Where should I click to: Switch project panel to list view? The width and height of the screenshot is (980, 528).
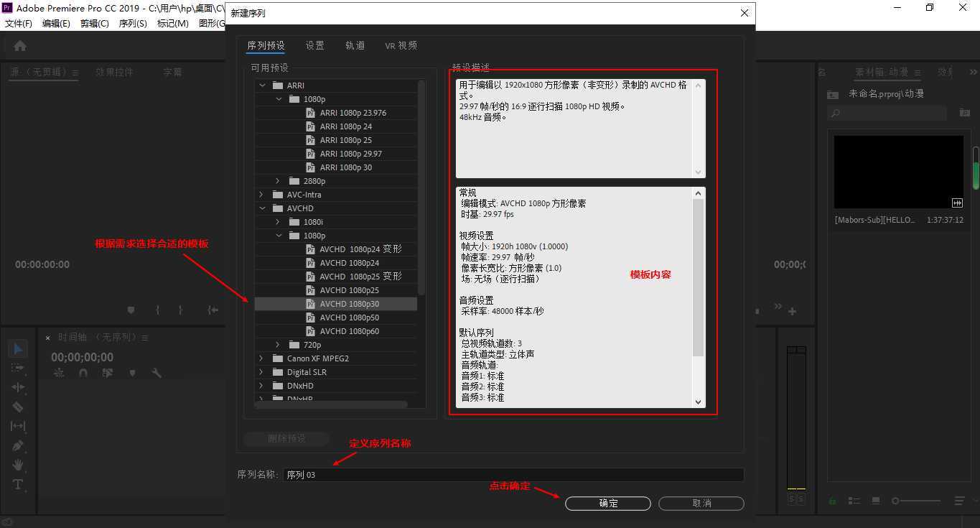point(854,501)
